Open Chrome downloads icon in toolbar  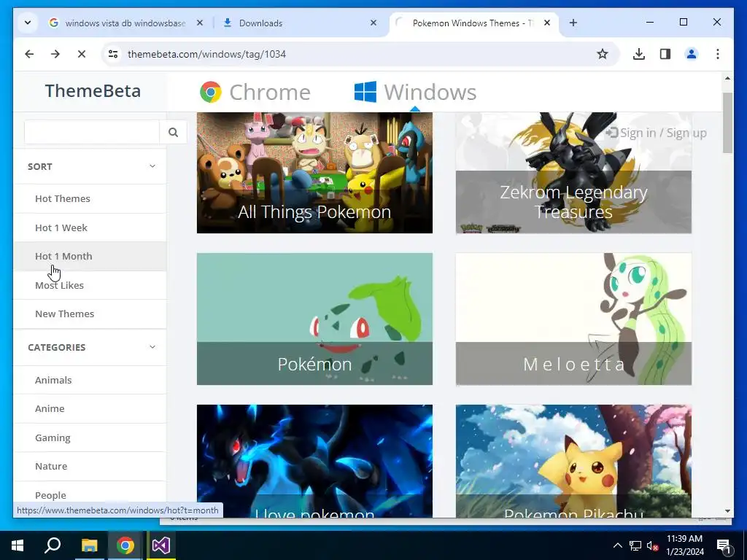[639, 54]
